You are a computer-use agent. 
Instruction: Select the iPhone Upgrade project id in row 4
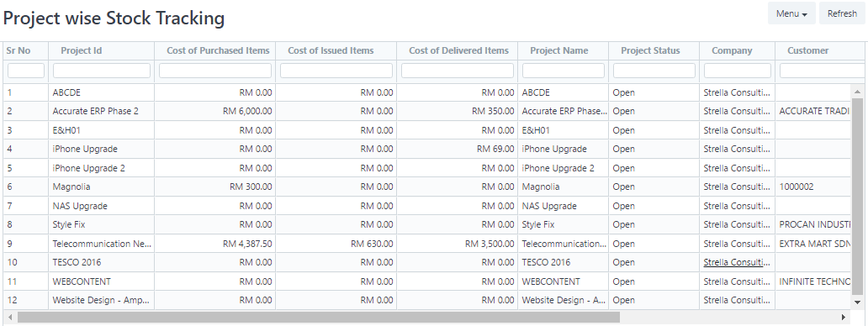pos(101,150)
